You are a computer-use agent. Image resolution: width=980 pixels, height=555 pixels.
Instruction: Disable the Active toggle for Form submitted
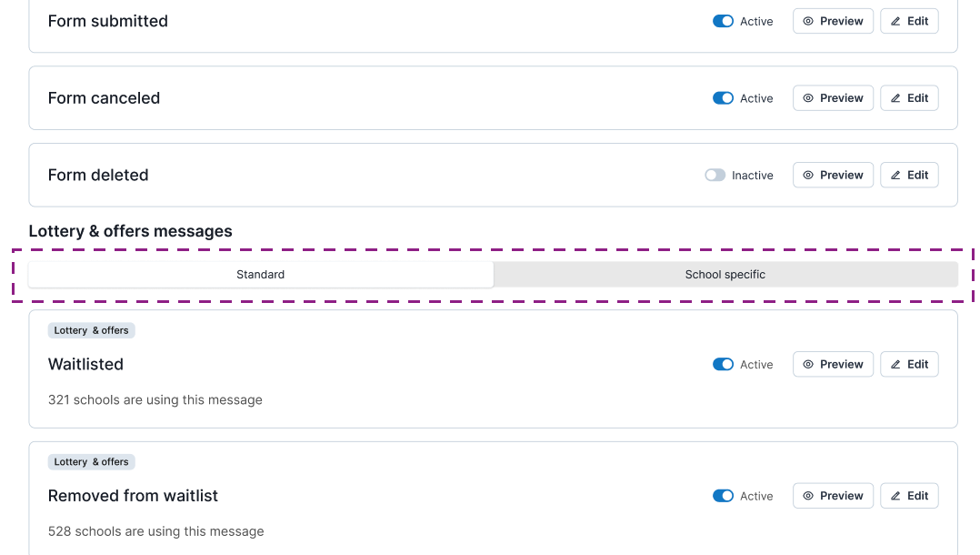(723, 20)
